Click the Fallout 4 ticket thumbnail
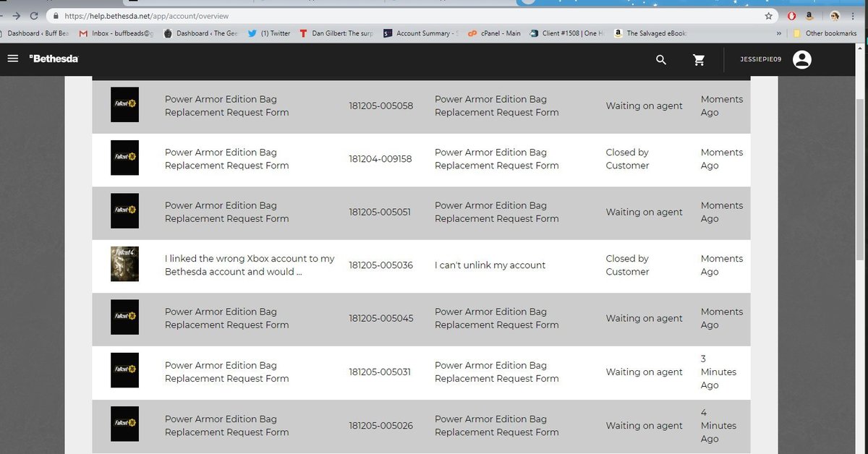 coord(124,264)
